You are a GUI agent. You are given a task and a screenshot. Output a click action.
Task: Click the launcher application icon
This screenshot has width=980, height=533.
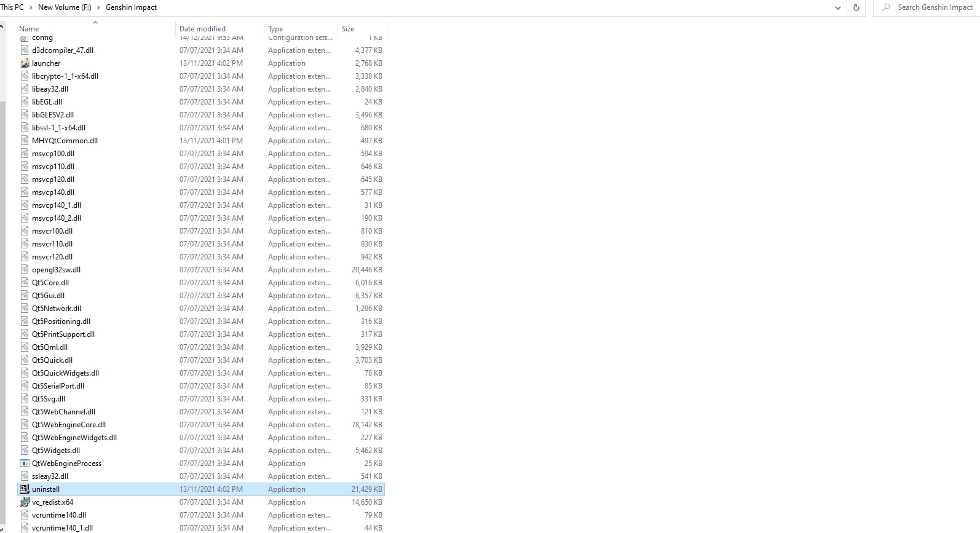coord(25,63)
